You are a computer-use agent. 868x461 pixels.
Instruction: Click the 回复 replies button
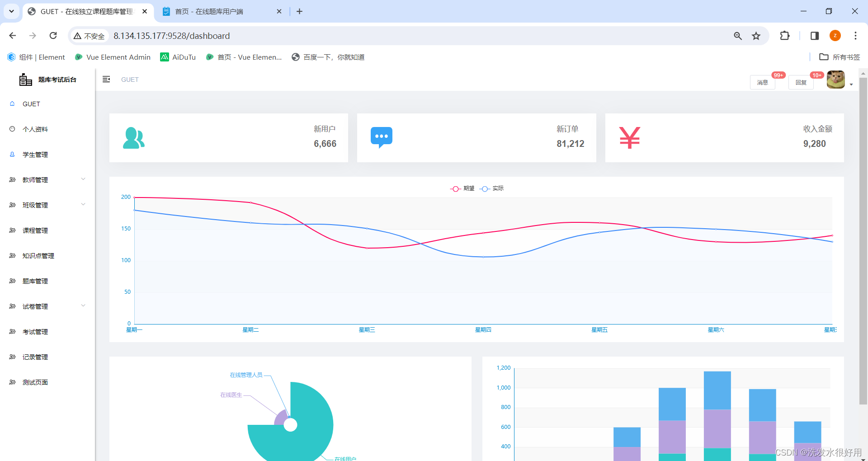click(x=801, y=82)
